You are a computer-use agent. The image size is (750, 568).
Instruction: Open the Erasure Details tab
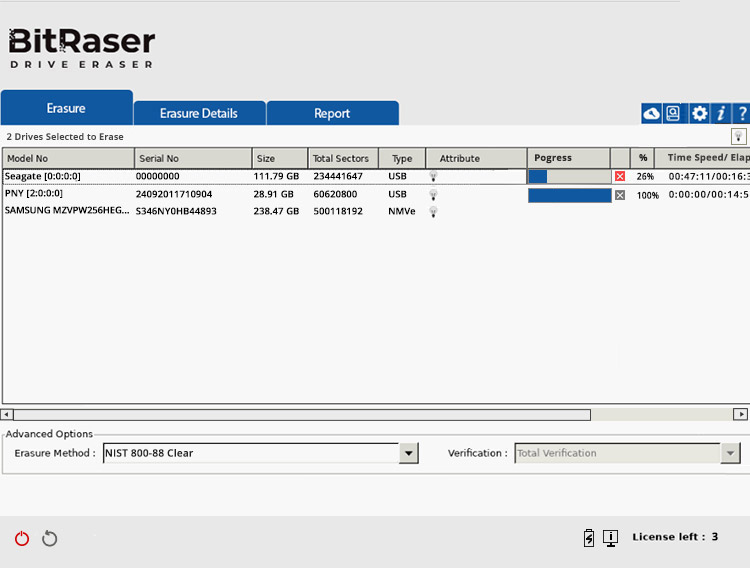point(199,113)
